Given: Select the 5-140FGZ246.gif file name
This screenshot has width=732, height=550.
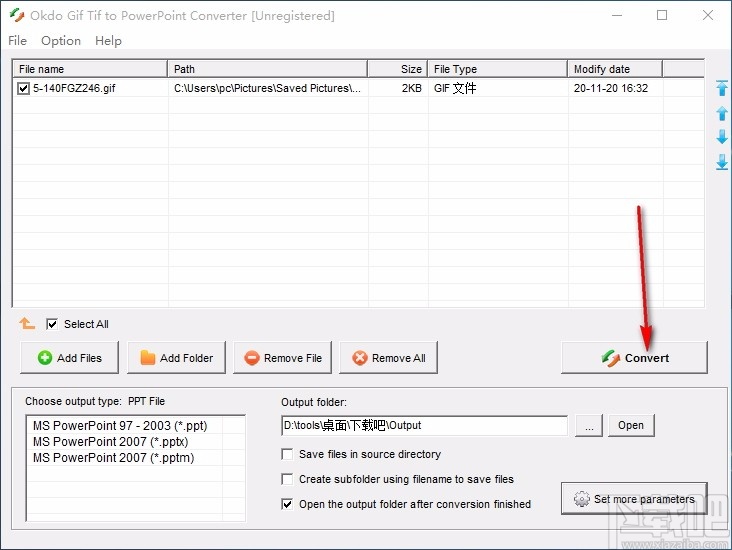Looking at the screenshot, I should [74, 88].
